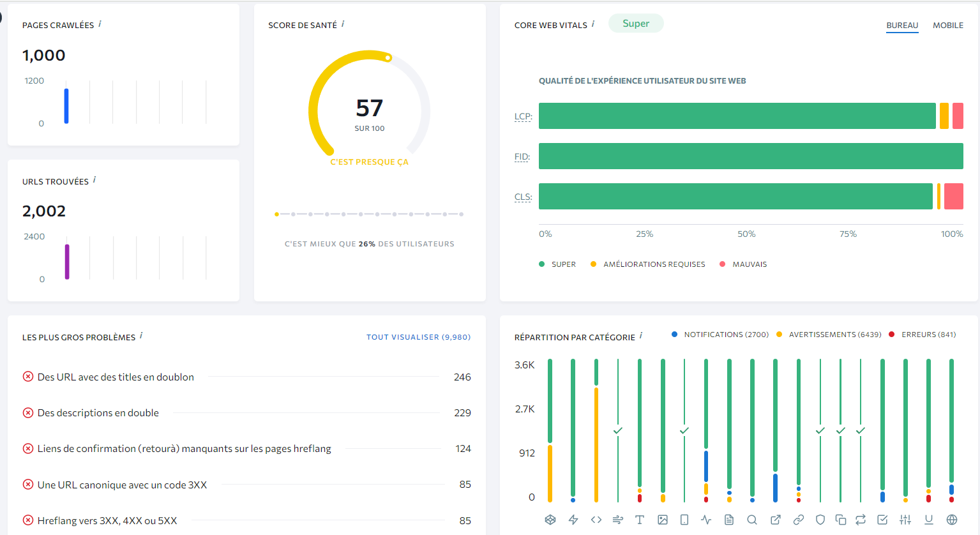Click the wind lines category icon

click(x=617, y=520)
